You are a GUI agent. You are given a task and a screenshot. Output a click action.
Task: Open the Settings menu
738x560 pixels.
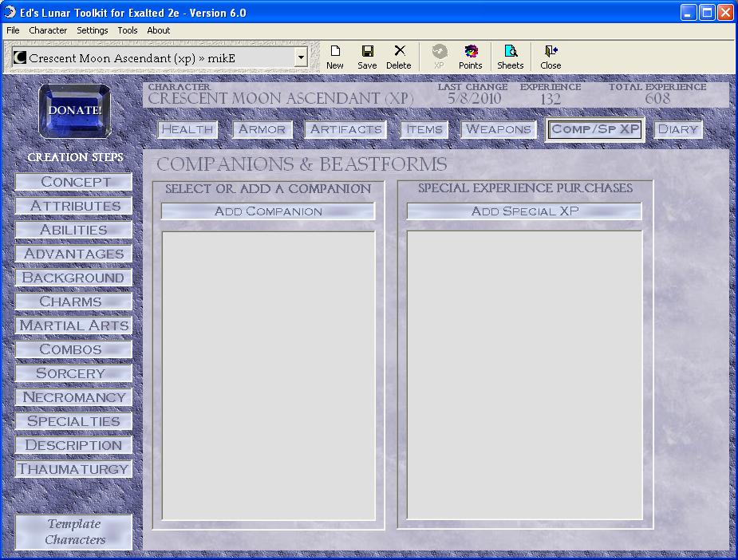pos(93,30)
